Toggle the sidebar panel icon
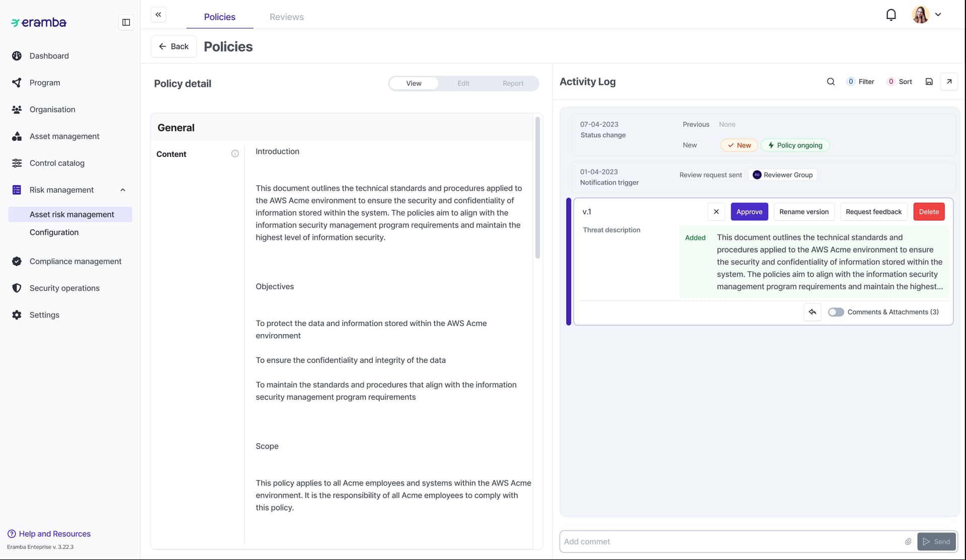The height and width of the screenshot is (560, 966). click(126, 22)
